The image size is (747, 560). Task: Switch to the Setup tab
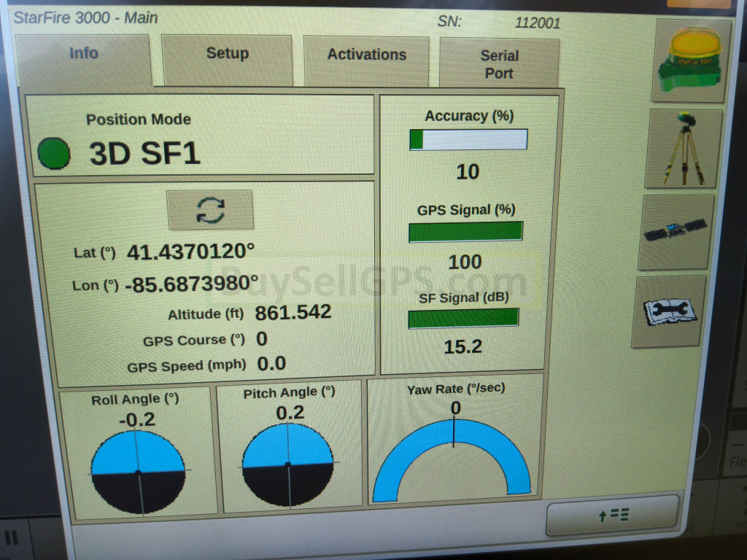point(228,60)
